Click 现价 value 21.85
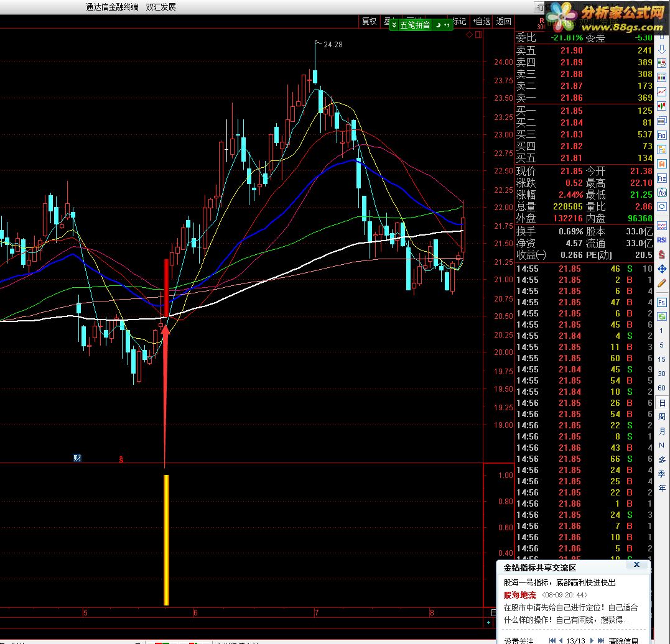The image size is (670, 644). (x=571, y=171)
